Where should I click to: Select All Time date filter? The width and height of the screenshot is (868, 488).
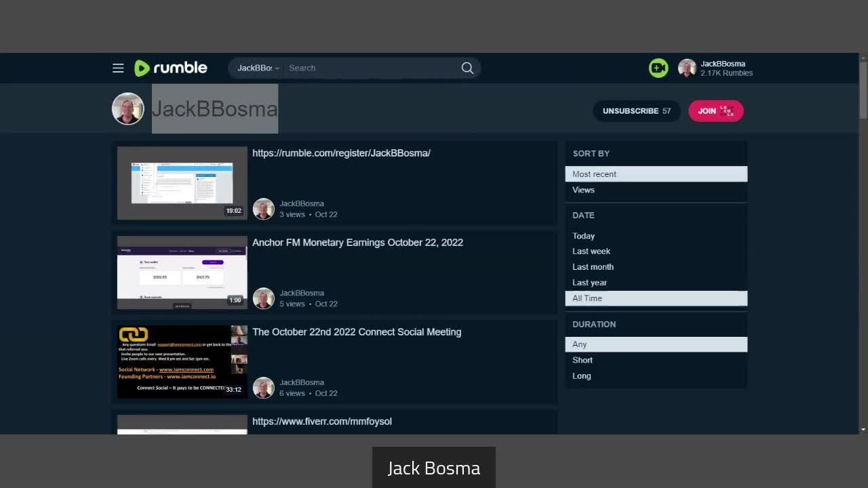coord(656,298)
